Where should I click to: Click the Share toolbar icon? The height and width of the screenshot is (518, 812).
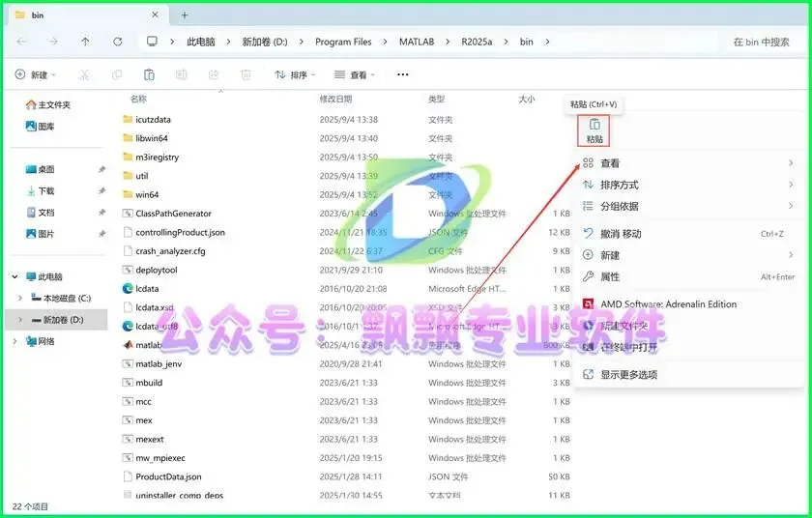click(x=214, y=75)
